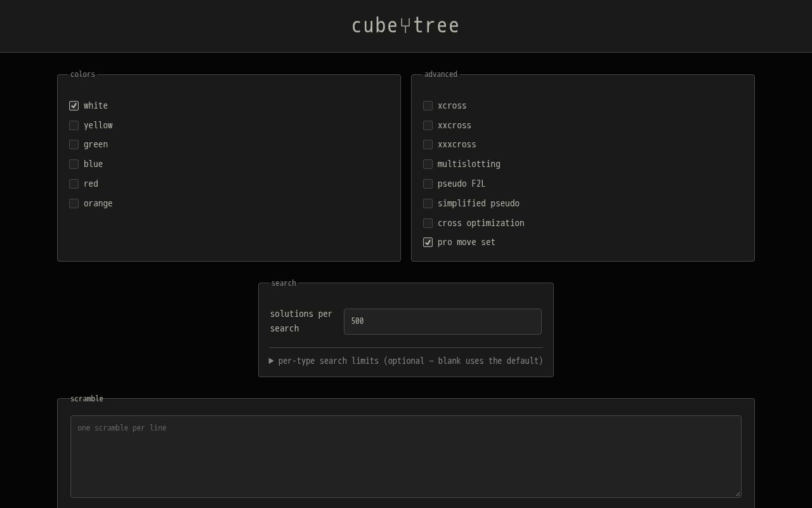
Task: Check the simplified pseudo option
Action: point(428,203)
